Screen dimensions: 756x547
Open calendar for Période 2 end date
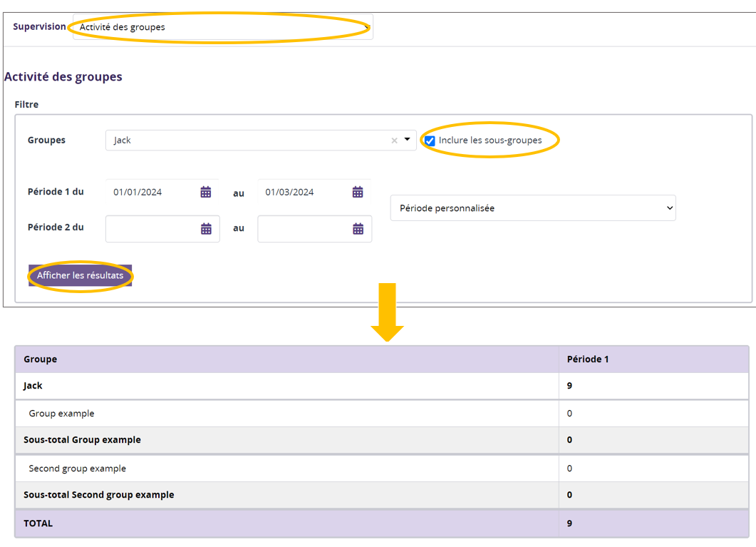pyautogui.click(x=358, y=229)
